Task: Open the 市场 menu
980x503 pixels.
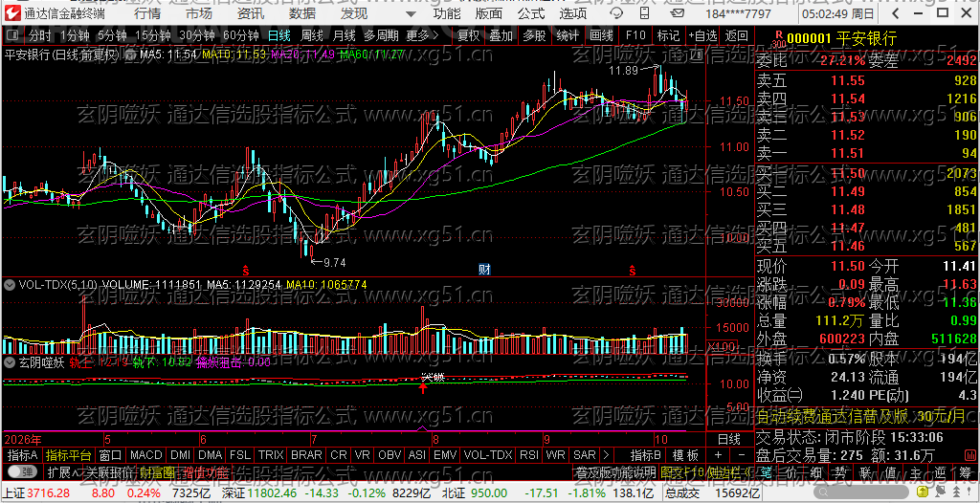Action: (199, 13)
